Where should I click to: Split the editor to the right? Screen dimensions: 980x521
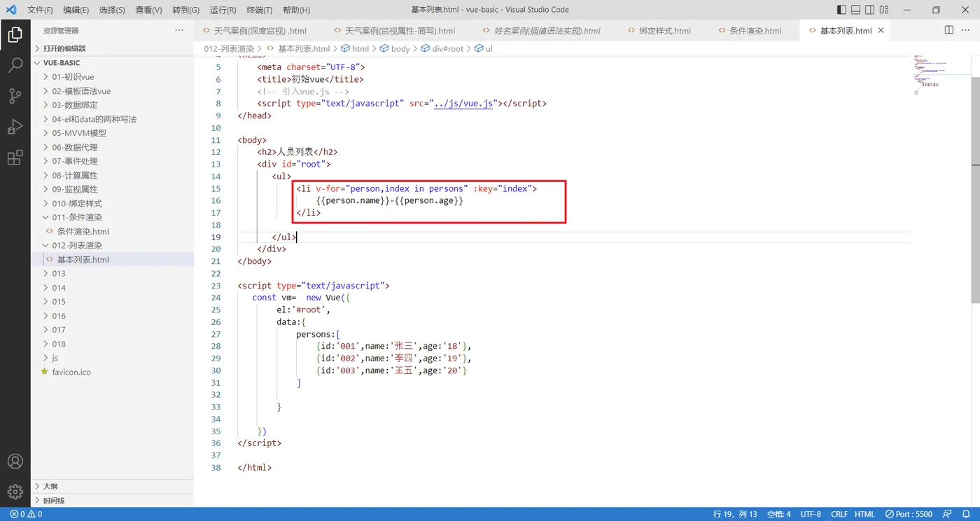[949, 30]
